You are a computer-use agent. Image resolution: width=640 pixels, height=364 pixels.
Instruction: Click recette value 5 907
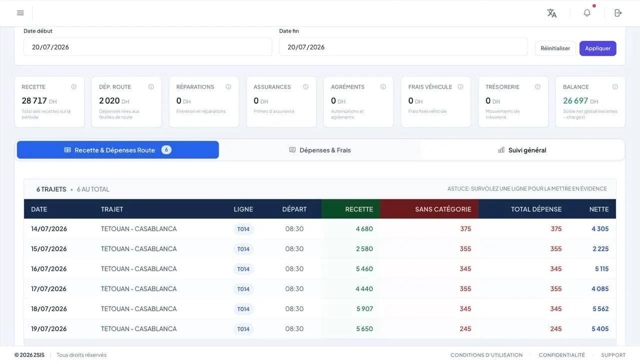point(365,309)
